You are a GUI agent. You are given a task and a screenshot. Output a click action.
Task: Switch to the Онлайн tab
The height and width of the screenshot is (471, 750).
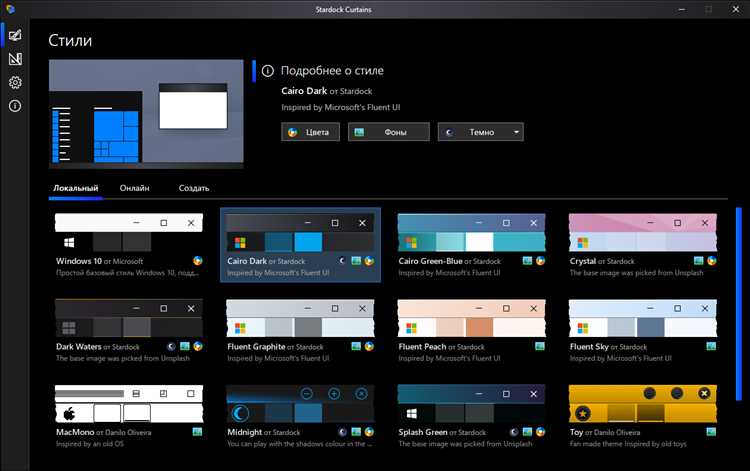[x=134, y=188]
